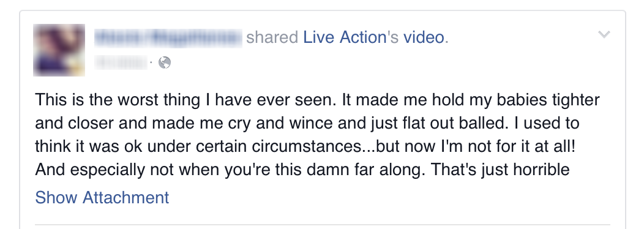644x229 pixels.
Task: Click Show Attachment to reveal the video
Action: point(102,198)
